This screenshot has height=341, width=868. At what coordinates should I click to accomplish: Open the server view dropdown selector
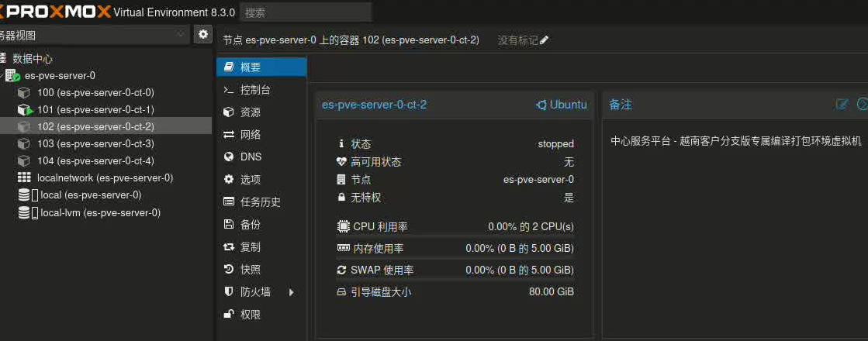tap(93, 34)
